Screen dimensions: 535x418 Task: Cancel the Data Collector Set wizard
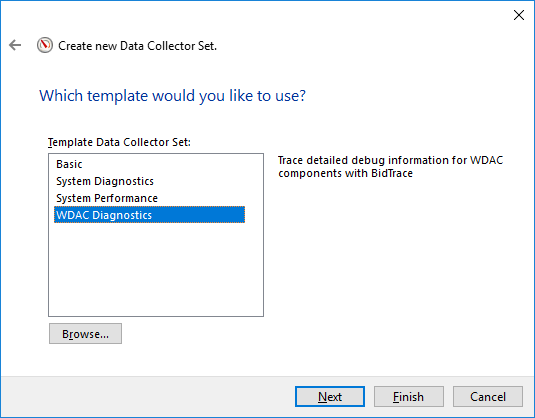coord(488,397)
